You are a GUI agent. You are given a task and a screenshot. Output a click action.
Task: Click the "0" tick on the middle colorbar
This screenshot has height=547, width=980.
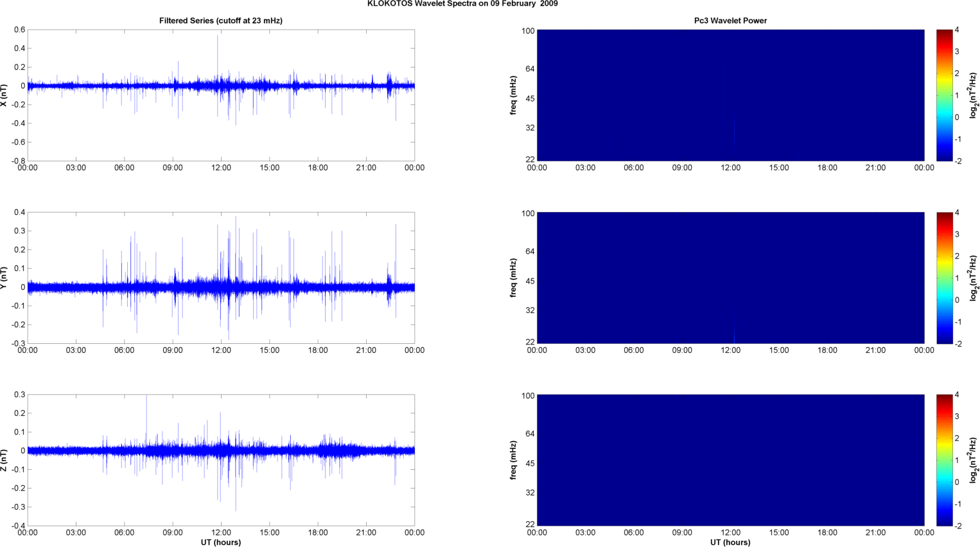[x=957, y=300]
